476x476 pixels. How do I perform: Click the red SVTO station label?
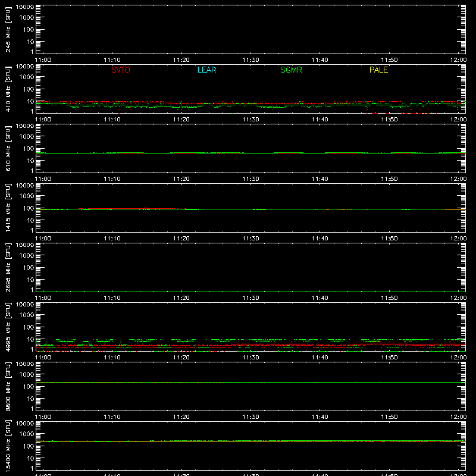click(x=121, y=70)
